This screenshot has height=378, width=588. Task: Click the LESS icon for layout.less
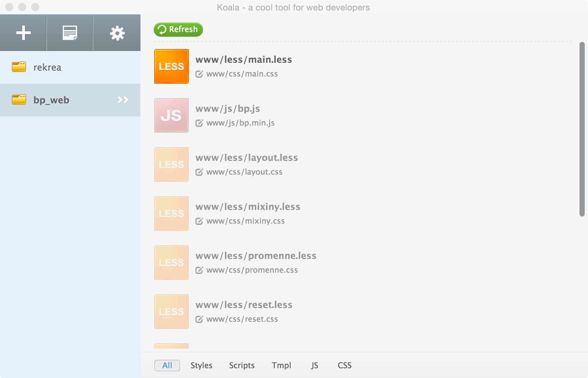click(171, 164)
